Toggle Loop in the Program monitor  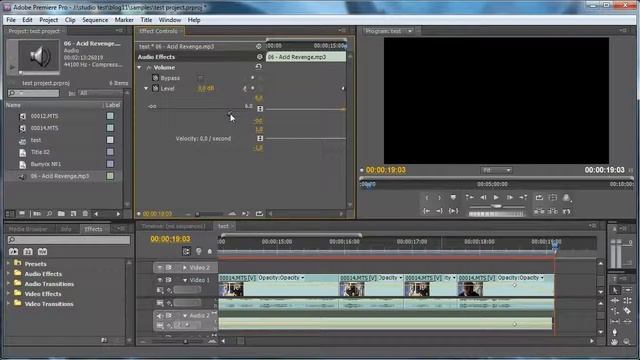pyautogui.click(x=539, y=198)
